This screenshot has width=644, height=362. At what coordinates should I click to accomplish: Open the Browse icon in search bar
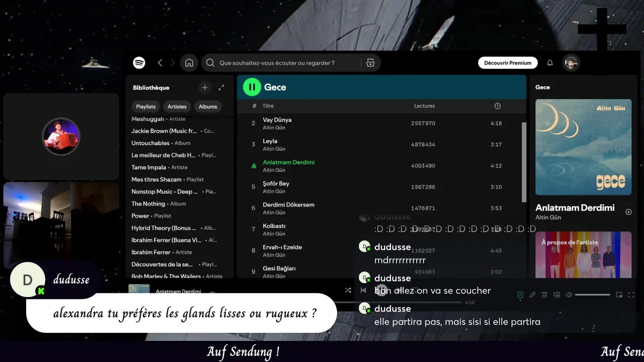pyautogui.click(x=370, y=63)
